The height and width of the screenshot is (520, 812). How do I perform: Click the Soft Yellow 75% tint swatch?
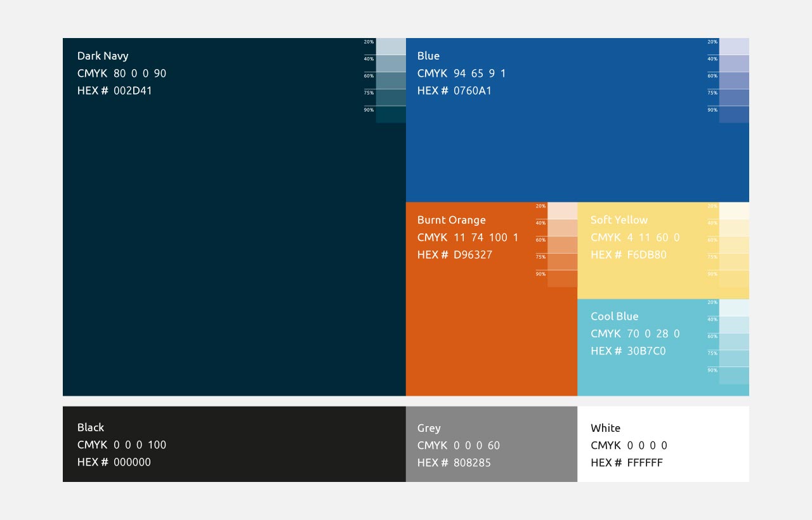pos(734,262)
